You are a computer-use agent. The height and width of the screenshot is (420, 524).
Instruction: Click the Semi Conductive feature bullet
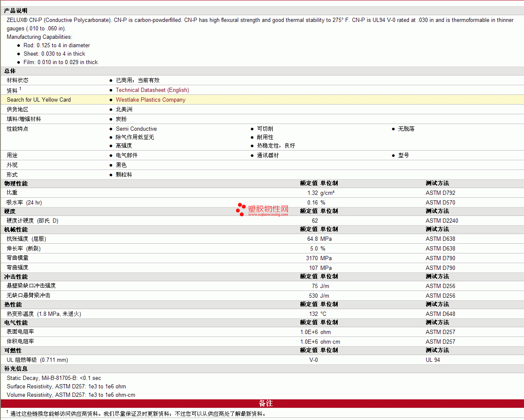(x=136, y=129)
